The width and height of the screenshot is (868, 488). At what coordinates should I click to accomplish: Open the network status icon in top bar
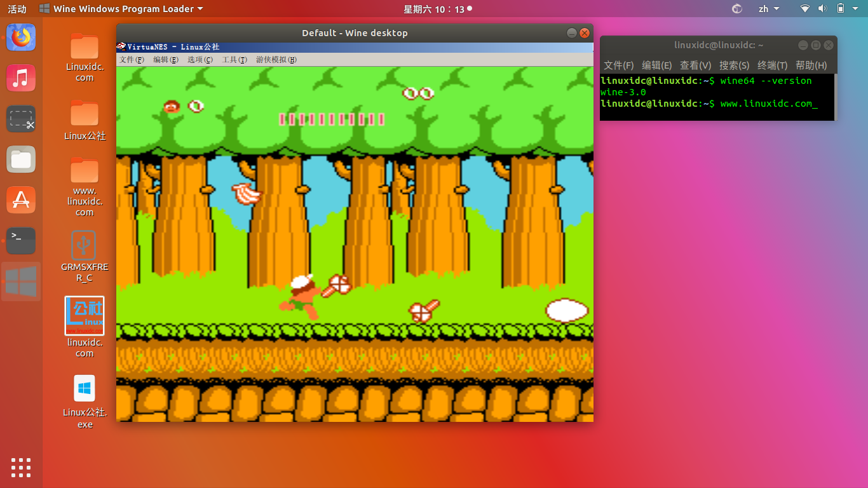(x=805, y=9)
